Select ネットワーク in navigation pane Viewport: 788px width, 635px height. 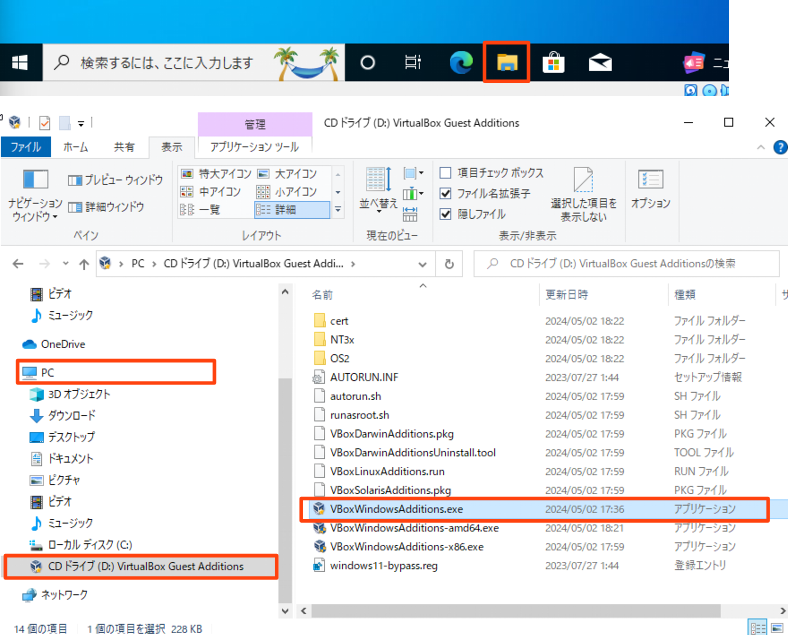pos(55,595)
